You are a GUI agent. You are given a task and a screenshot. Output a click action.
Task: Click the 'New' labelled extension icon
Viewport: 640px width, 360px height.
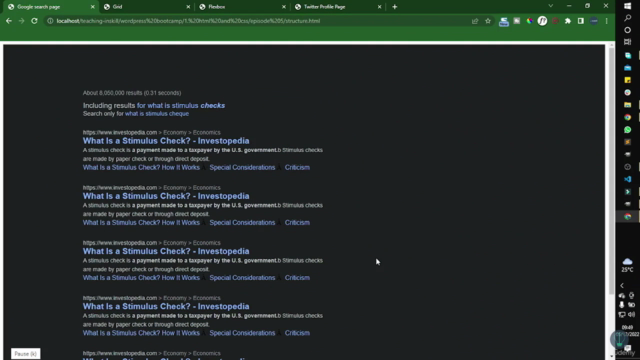[504, 21]
